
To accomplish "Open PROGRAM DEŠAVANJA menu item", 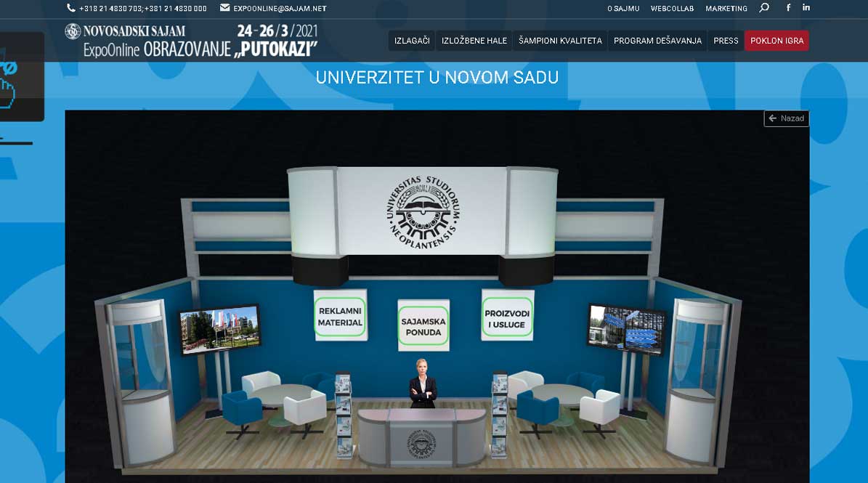I will (x=657, y=41).
